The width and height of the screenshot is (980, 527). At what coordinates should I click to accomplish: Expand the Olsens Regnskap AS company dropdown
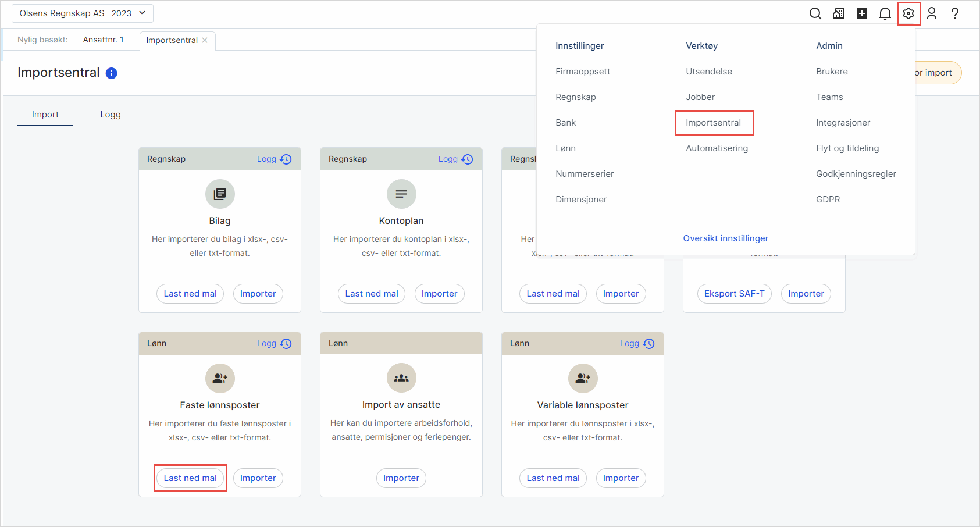pos(83,13)
